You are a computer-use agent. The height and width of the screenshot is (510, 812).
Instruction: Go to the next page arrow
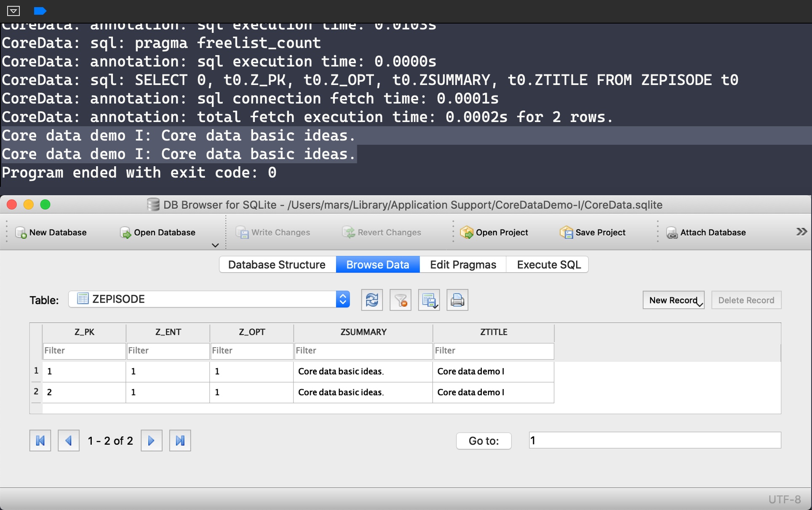click(152, 441)
